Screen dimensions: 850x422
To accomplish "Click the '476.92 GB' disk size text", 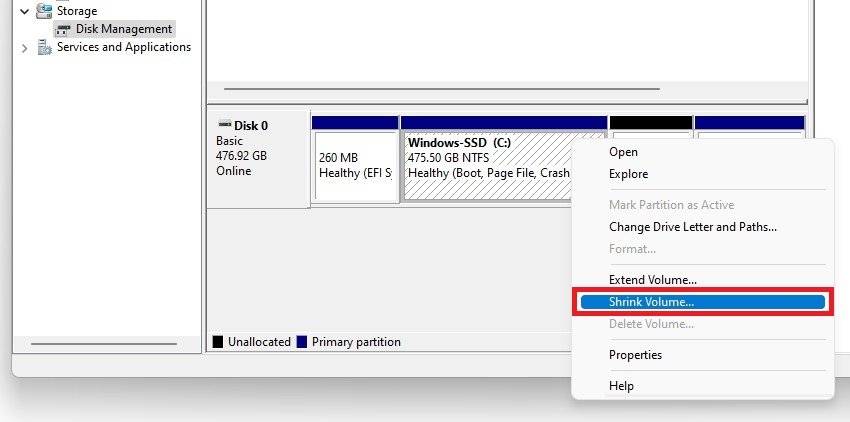I will tap(241, 156).
